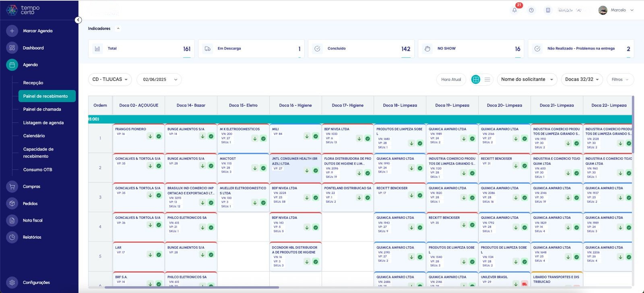Select the Agenda sidebar menu
The image size is (644, 293).
click(x=30, y=65)
